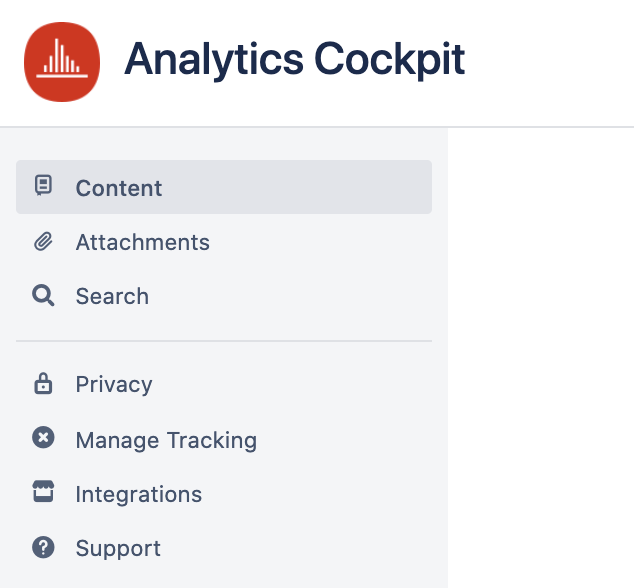Click the header border line below the title
Image resolution: width=634 pixels, height=588 pixels.
click(317, 127)
